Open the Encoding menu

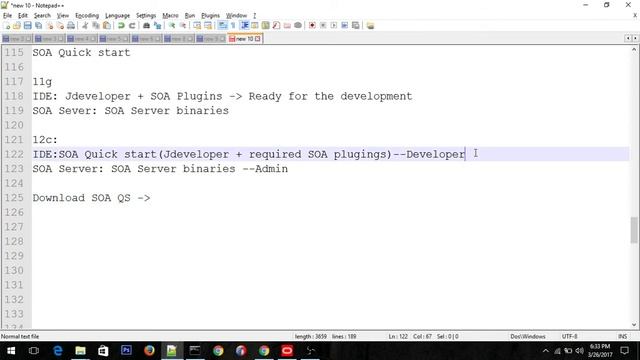[87, 16]
